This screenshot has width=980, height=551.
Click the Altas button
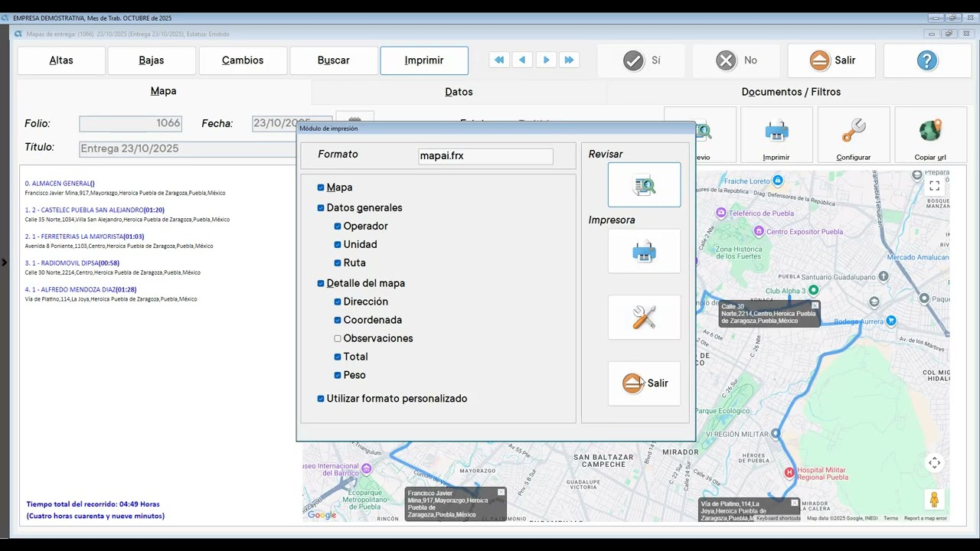pos(61,60)
